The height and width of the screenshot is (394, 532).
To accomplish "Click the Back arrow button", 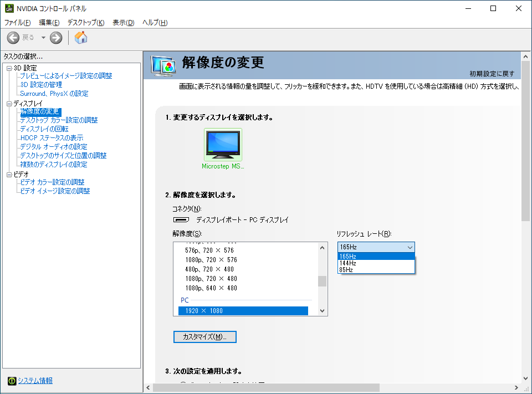I will pos(13,38).
